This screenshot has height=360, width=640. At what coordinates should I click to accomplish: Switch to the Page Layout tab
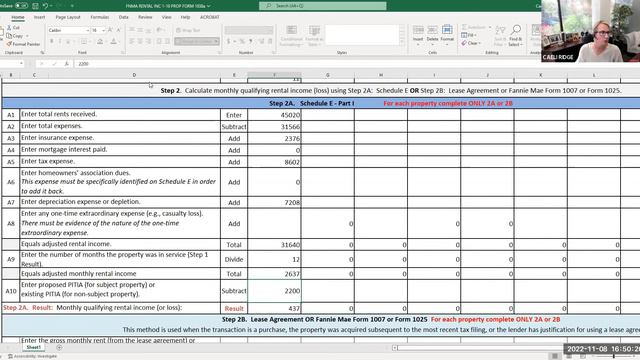point(68,17)
